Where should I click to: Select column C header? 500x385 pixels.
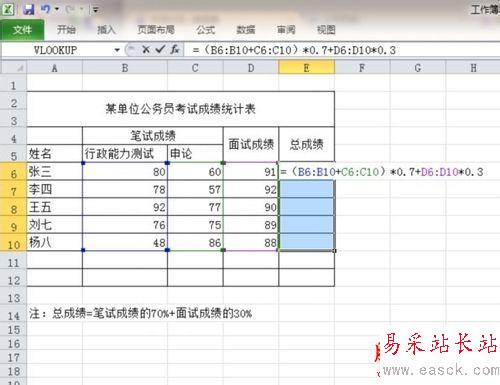(x=195, y=68)
